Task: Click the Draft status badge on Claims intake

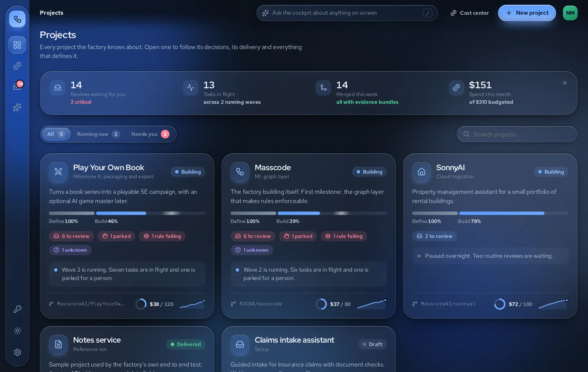Action: click(372, 344)
